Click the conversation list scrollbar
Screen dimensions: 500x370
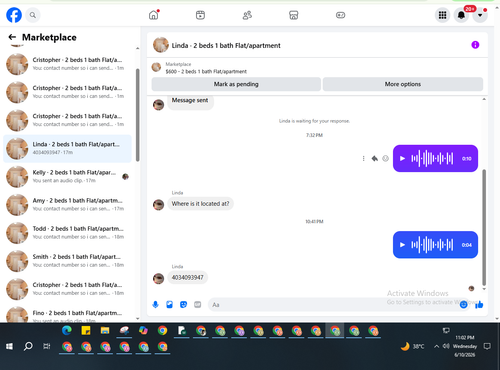click(138, 115)
